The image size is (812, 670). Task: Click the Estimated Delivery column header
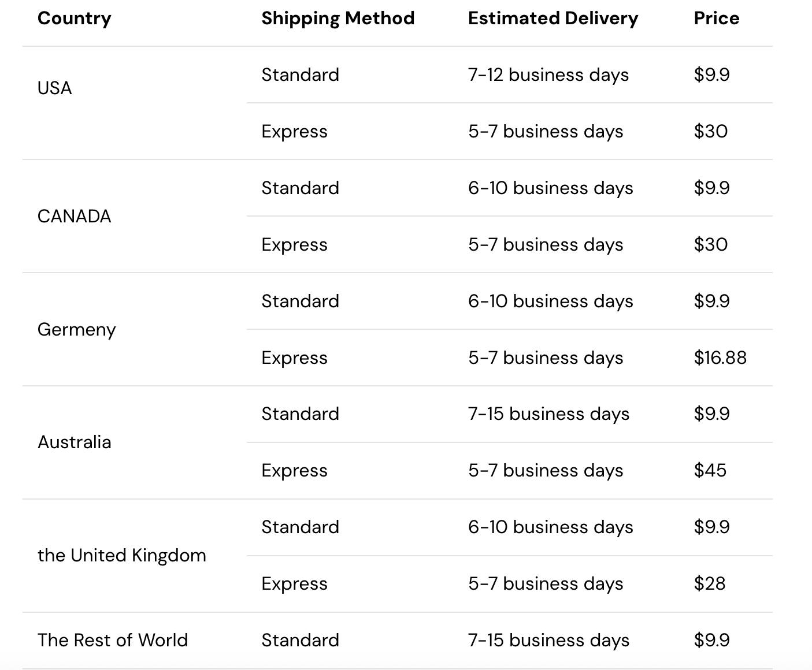point(553,18)
